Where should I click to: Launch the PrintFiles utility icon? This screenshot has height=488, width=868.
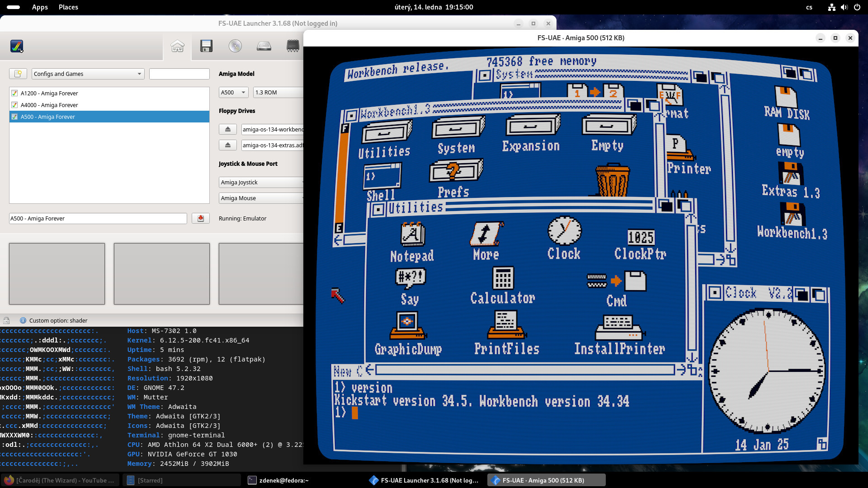(x=506, y=325)
